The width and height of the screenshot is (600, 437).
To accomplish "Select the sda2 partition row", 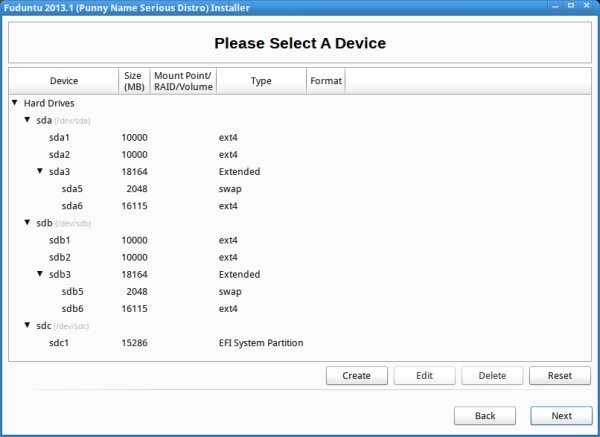I will (300, 155).
